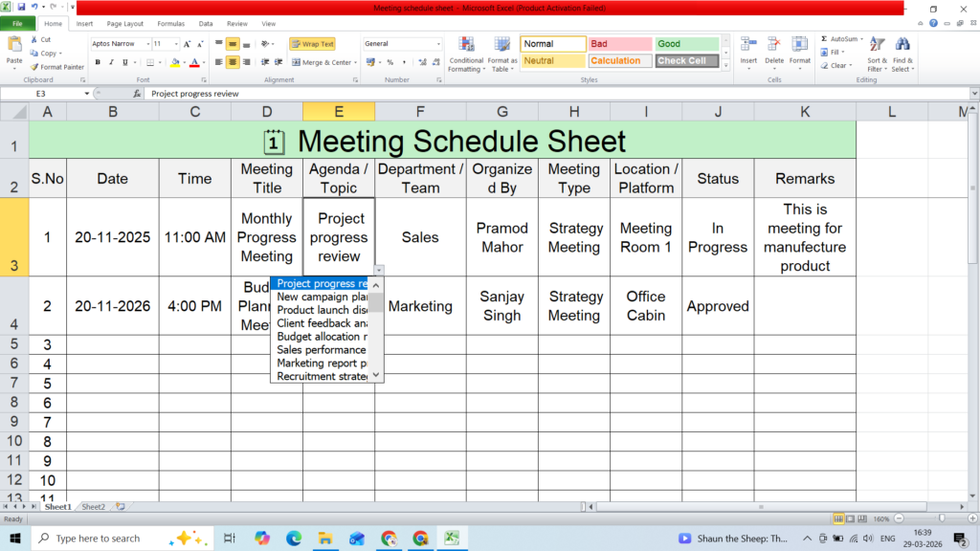Toggle Italic formatting

(111, 62)
